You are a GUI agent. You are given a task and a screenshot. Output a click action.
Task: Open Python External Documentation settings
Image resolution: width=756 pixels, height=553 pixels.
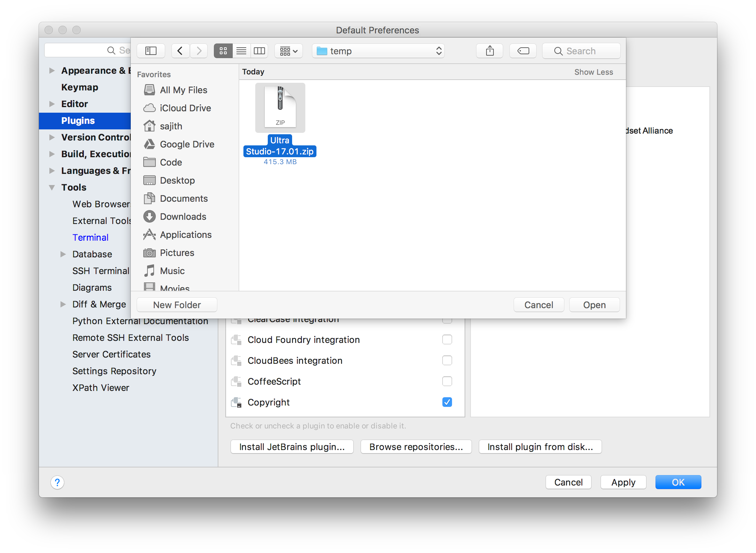[140, 321]
